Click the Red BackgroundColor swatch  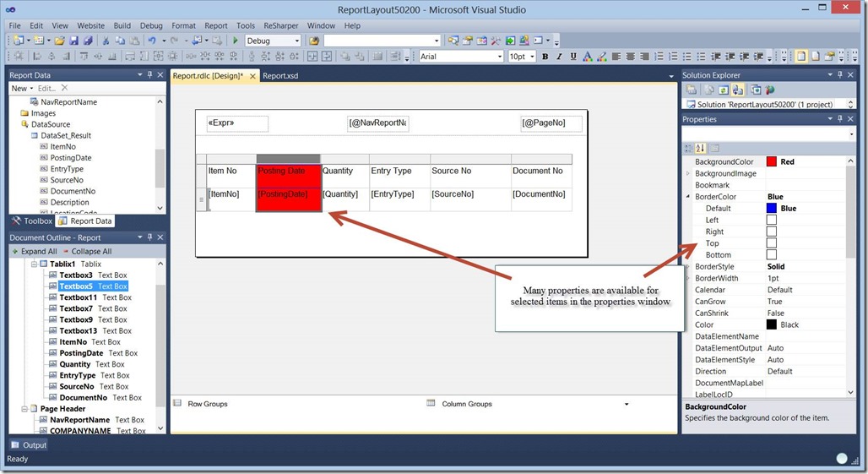click(x=772, y=161)
